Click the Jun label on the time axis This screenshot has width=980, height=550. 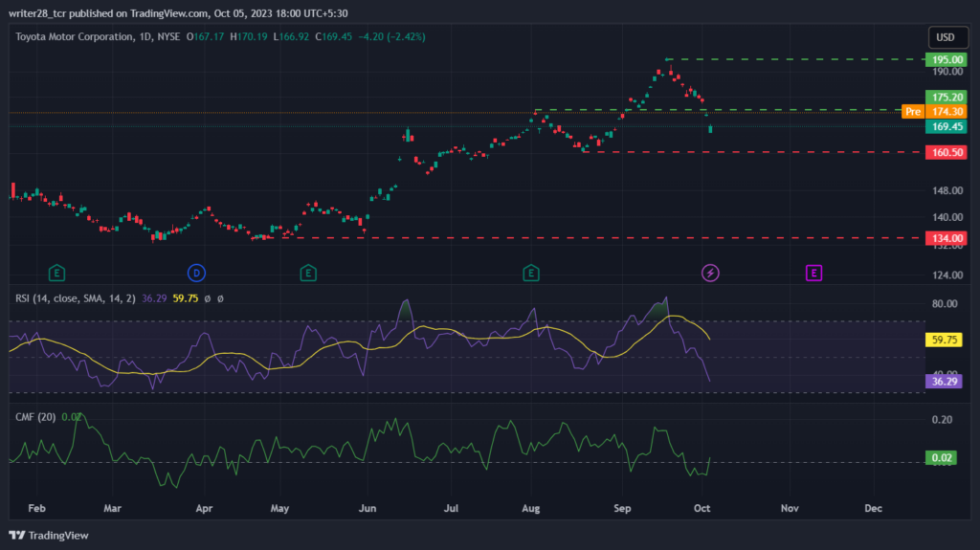tap(367, 508)
